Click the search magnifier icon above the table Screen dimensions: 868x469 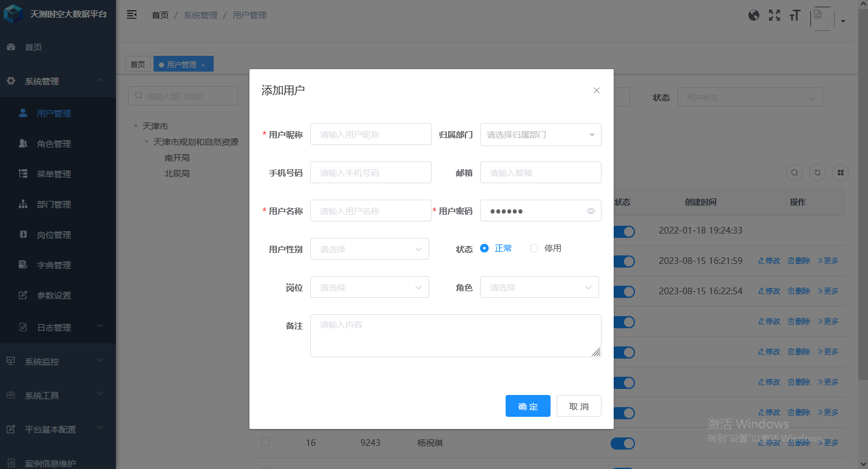click(795, 172)
